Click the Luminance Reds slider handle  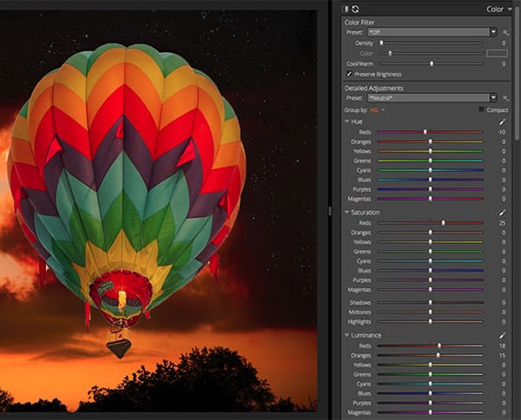pyautogui.click(x=439, y=345)
